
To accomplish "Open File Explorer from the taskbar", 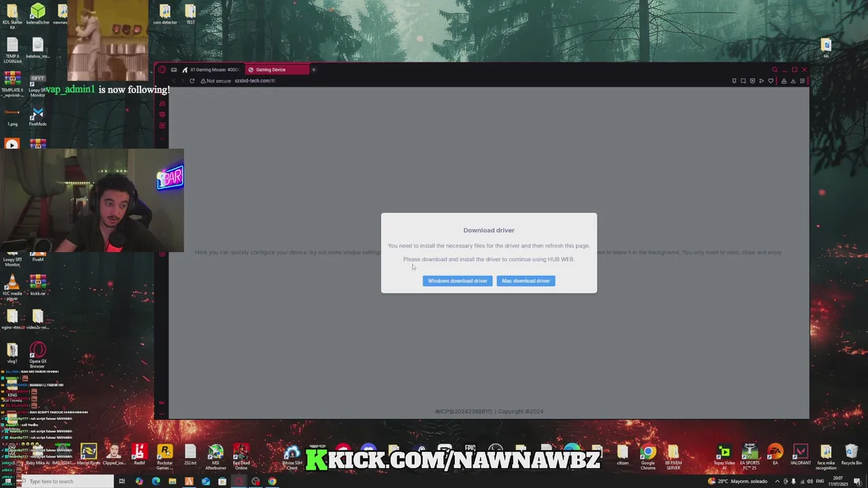I will [172, 481].
